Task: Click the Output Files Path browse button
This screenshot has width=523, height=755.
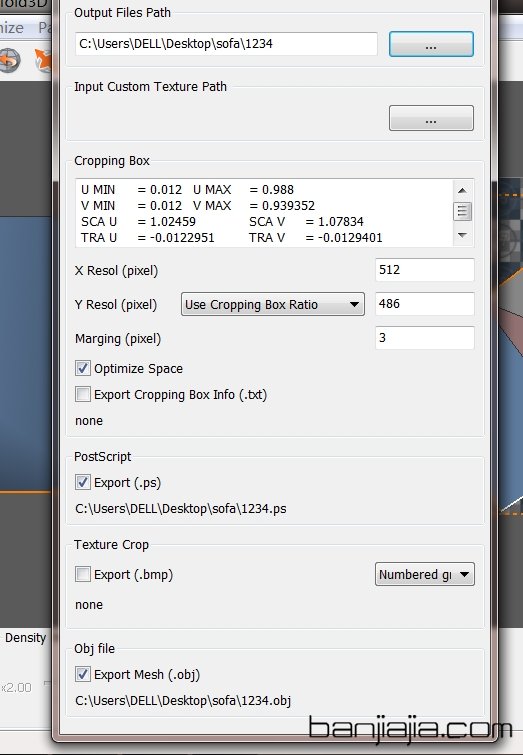Action: point(431,44)
